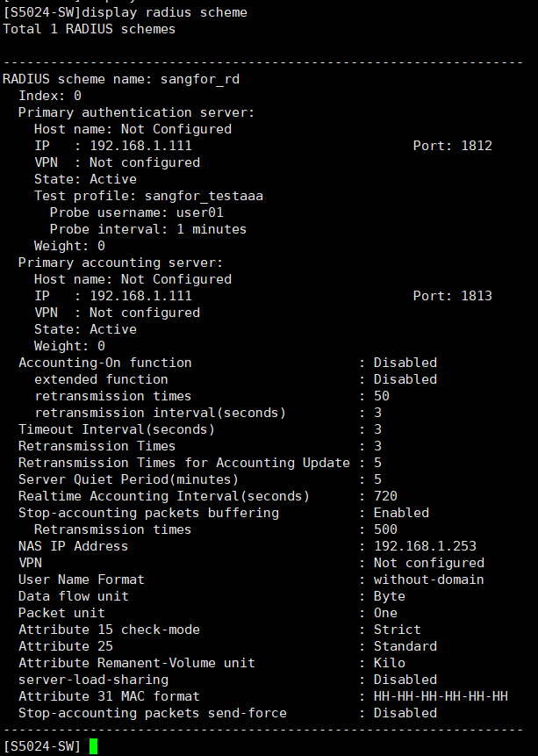The image size is (538, 756).
Task: Click the 'Strict' Attribute 15 check-mode value
Action: (x=397, y=630)
